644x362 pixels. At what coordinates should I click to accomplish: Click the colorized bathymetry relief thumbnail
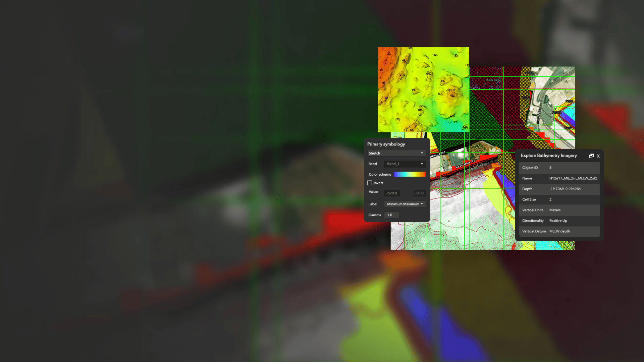423,89
